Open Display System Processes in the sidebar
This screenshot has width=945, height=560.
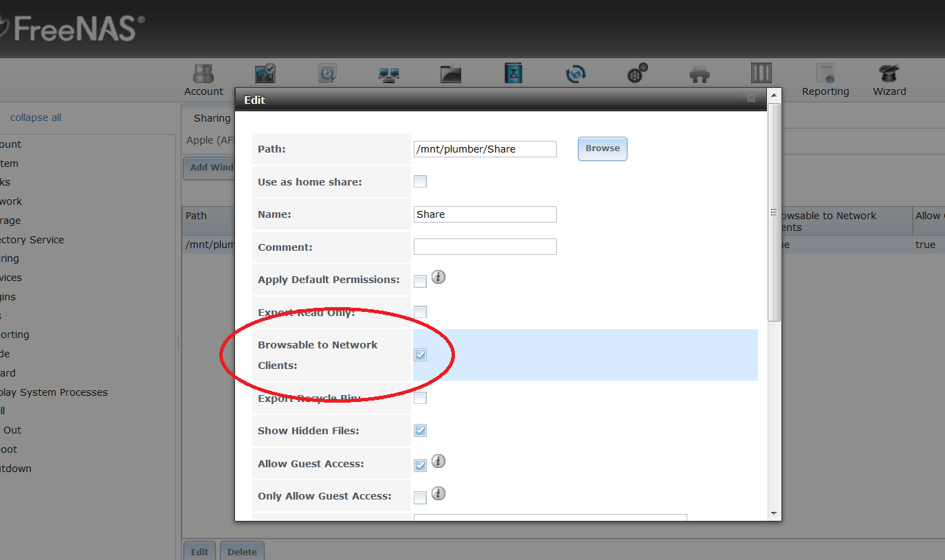[54, 392]
